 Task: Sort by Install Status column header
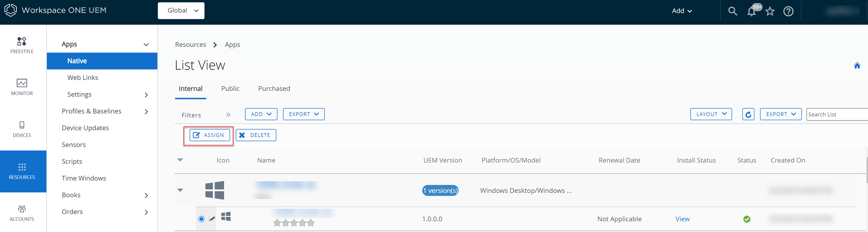[696, 160]
